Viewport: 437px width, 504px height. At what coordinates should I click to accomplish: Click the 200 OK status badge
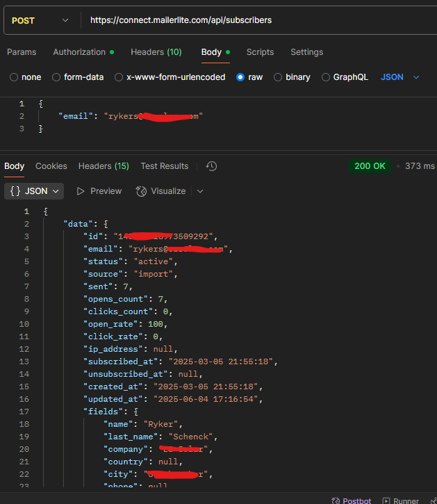click(370, 166)
